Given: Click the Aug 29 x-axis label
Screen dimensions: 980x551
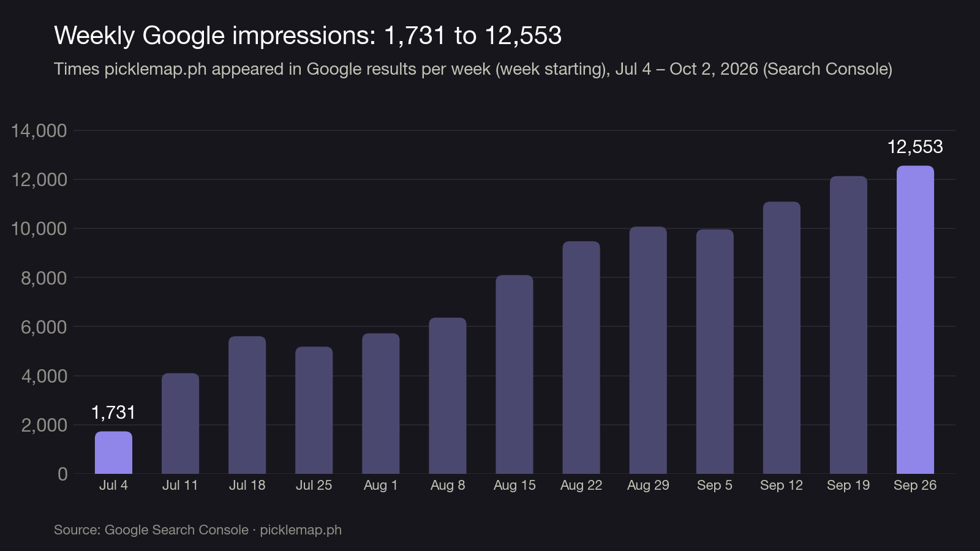Looking at the screenshot, I should (x=648, y=485).
